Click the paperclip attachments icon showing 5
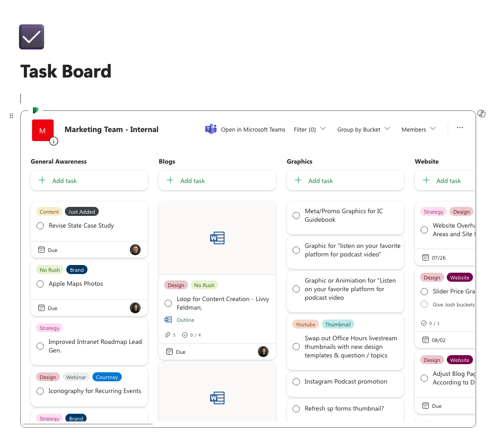Image resolution: width=500 pixels, height=448 pixels. [x=168, y=335]
